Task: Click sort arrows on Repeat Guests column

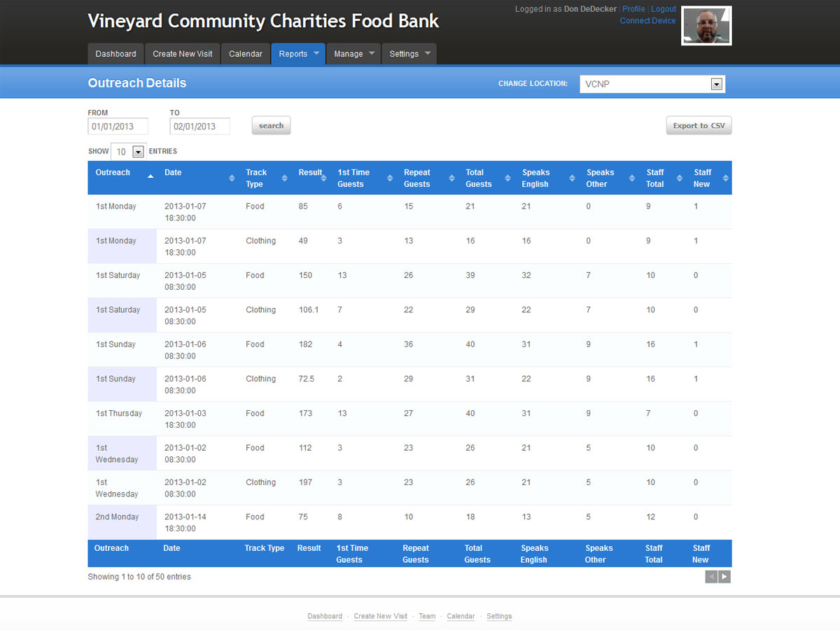Action: tap(451, 178)
